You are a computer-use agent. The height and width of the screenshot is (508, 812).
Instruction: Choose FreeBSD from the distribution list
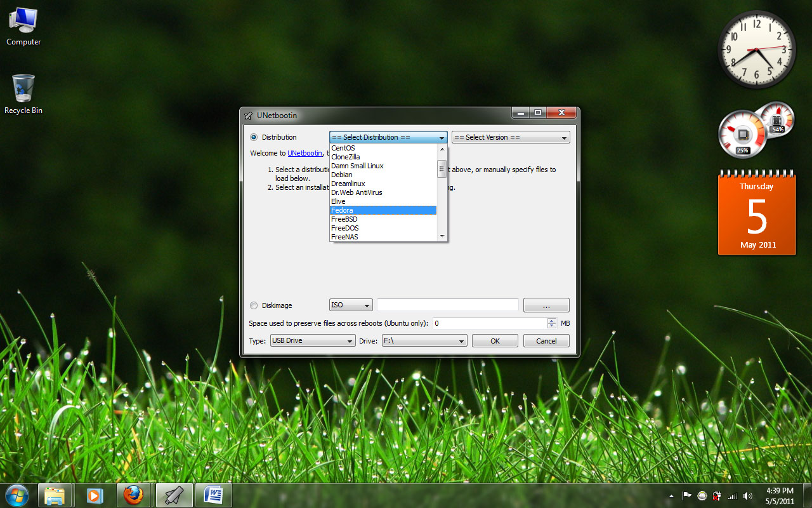(383, 219)
